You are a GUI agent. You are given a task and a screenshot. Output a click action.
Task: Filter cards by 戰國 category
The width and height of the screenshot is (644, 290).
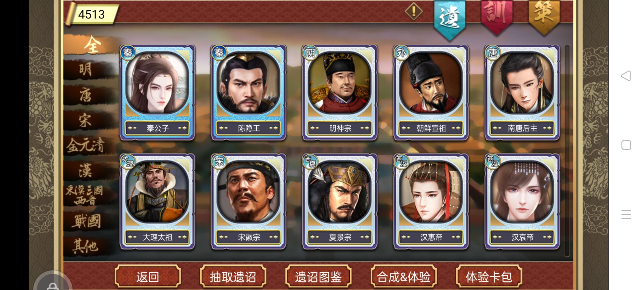click(x=86, y=221)
